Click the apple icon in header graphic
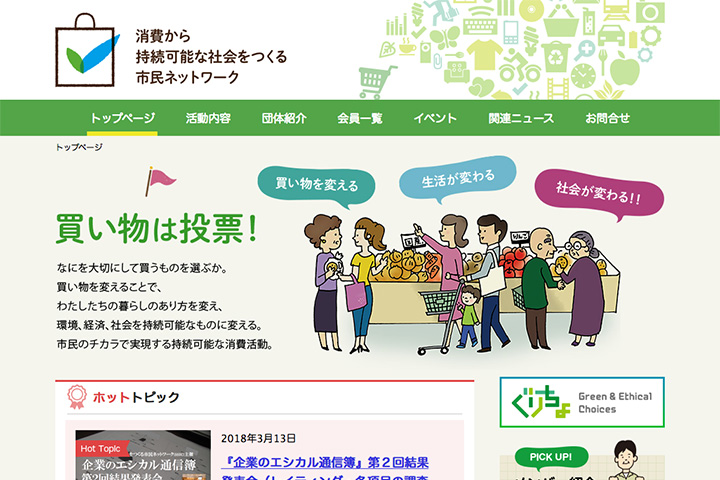 [624, 68]
